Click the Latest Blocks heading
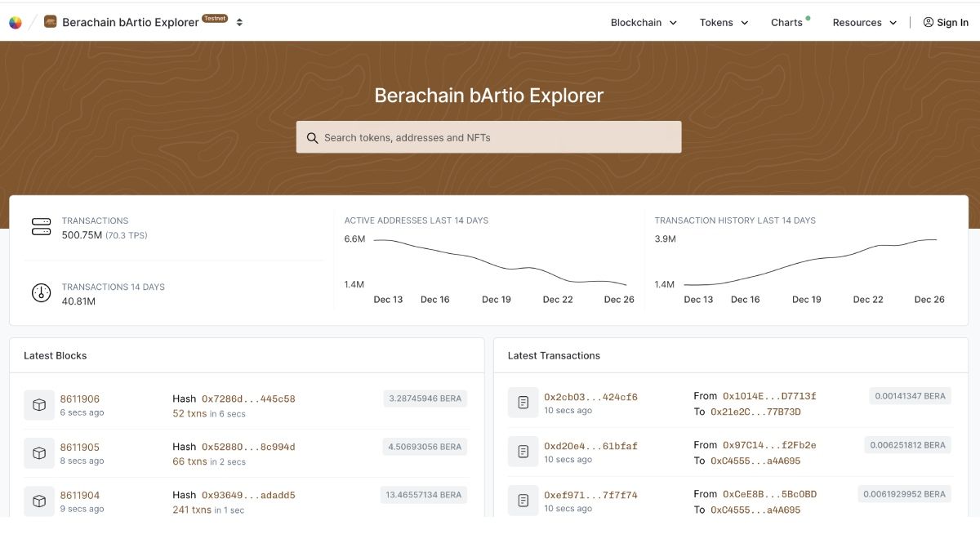980x548 pixels. (x=56, y=356)
